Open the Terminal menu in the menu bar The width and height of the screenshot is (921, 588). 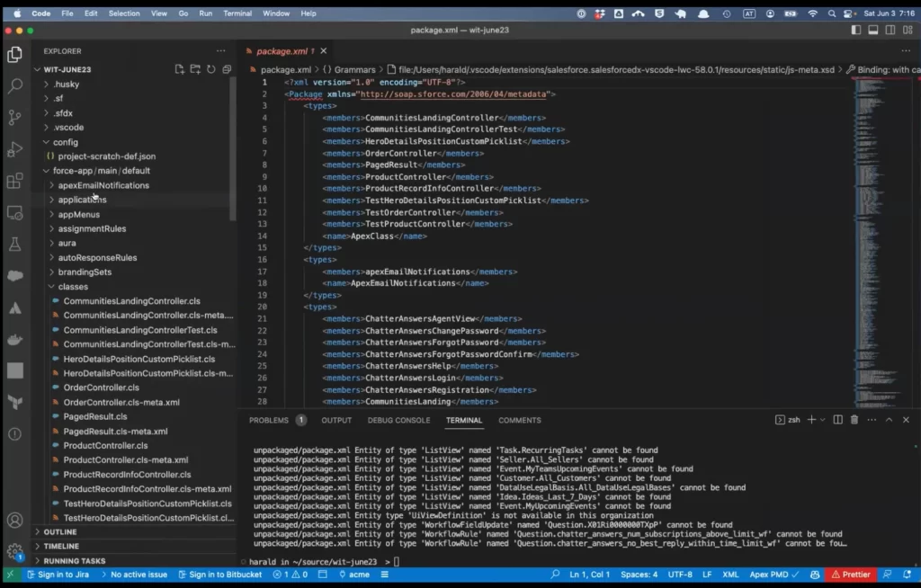click(x=237, y=13)
